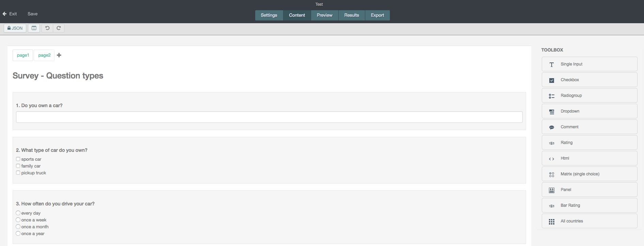Click the Html angle brackets icon
This screenshot has height=246, width=644.
pyautogui.click(x=552, y=159)
